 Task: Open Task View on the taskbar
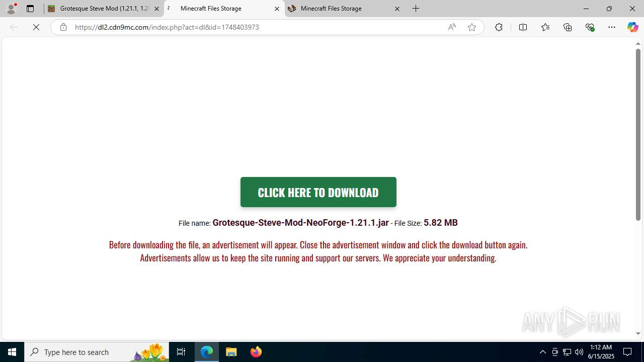pyautogui.click(x=181, y=352)
